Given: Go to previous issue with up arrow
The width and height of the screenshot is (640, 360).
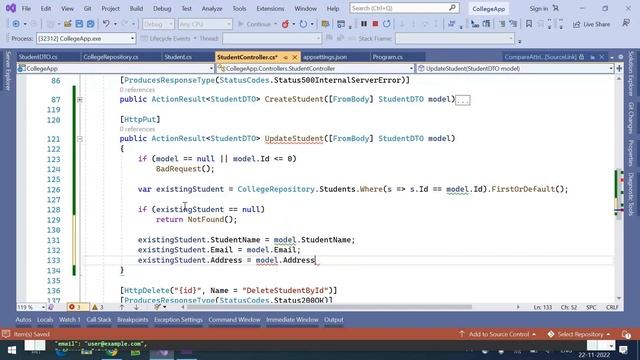Looking at the screenshot, I should tap(122, 307).
